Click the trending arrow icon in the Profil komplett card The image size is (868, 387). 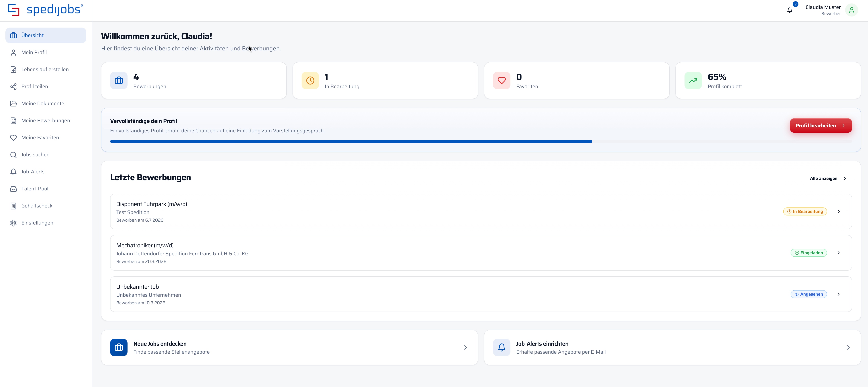pyautogui.click(x=693, y=80)
